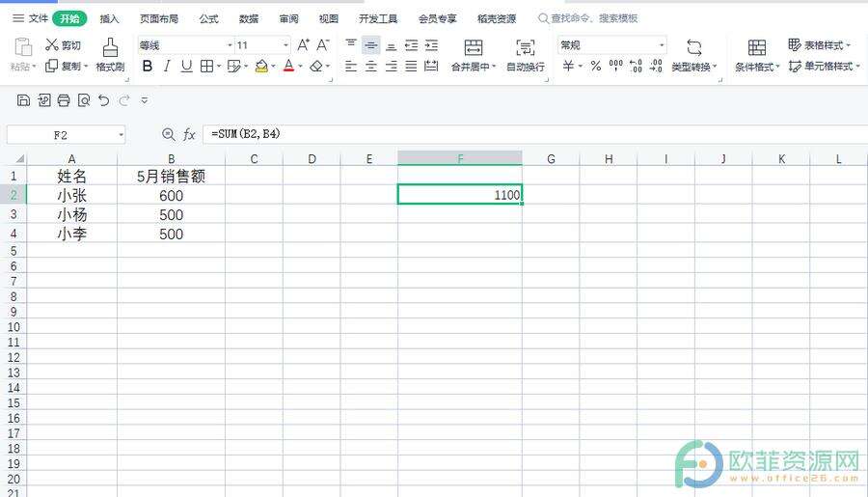Decrease decimal places icon
The width and height of the screenshot is (868, 497).
[x=656, y=66]
